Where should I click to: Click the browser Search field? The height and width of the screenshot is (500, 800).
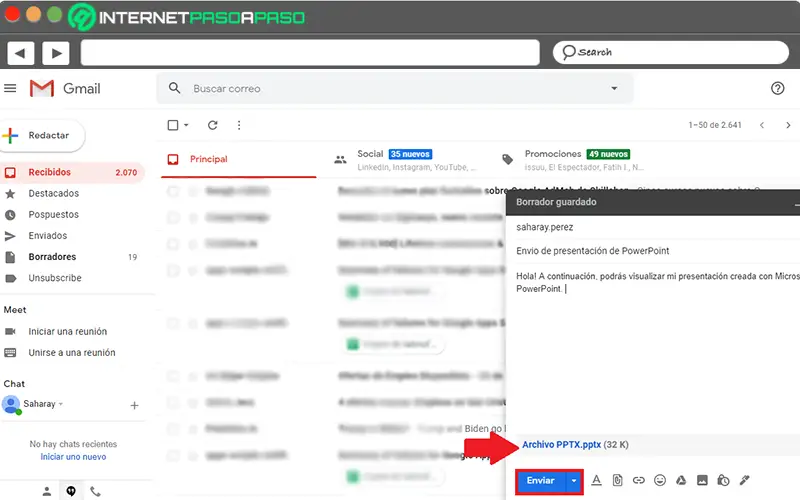coord(671,53)
